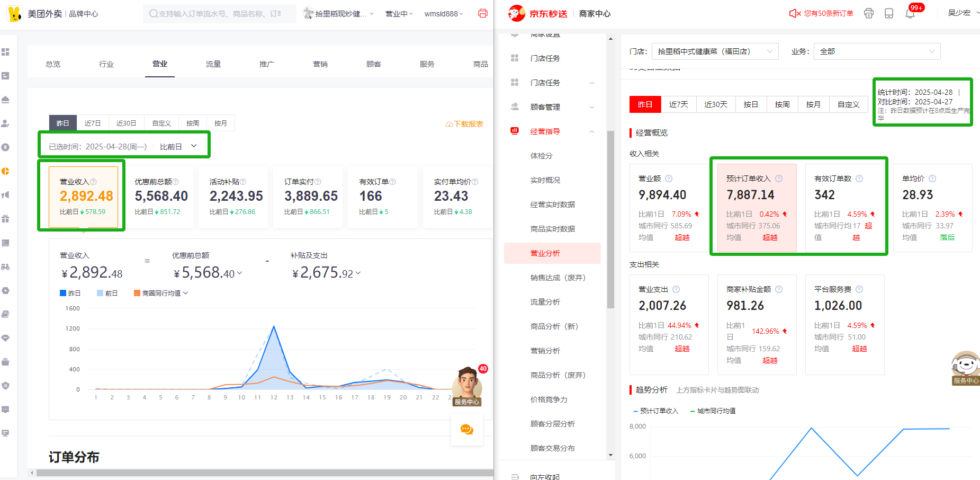Image resolution: width=980 pixels, height=480 pixels.
Task: Click the printer icon in JD header
Action: click(869, 13)
